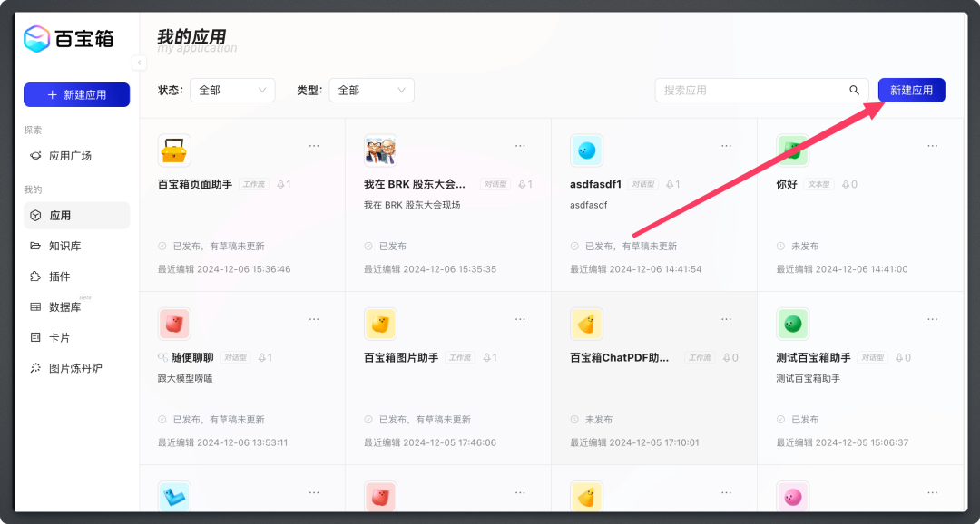Screen dimensions: 980x524
Task: Open more options for 百宝箱图片助手
Action: [520, 320]
